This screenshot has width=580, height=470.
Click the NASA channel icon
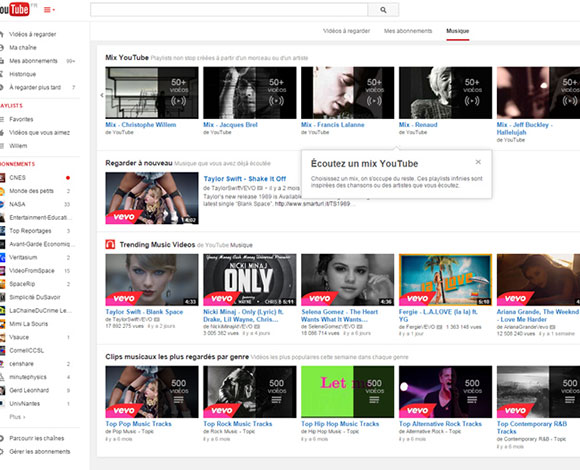pos(2,204)
